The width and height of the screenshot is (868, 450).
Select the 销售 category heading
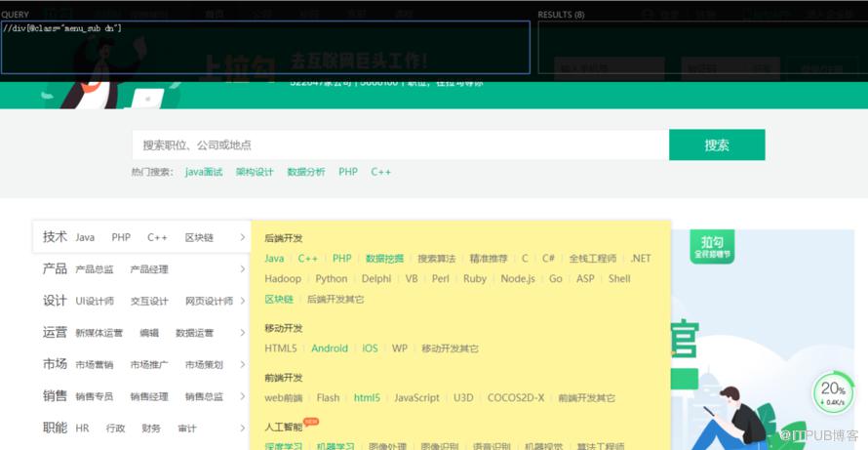click(55, 396)
